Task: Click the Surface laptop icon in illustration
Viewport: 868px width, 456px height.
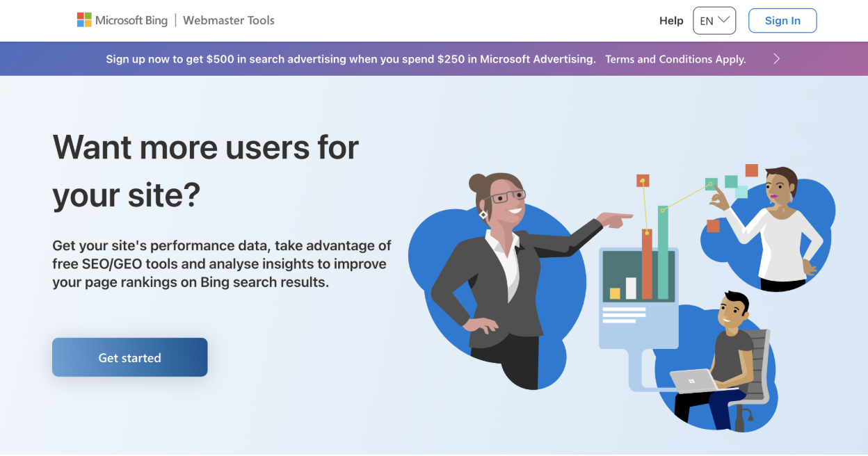Action: pyautogui.click(x=696, y=382)
